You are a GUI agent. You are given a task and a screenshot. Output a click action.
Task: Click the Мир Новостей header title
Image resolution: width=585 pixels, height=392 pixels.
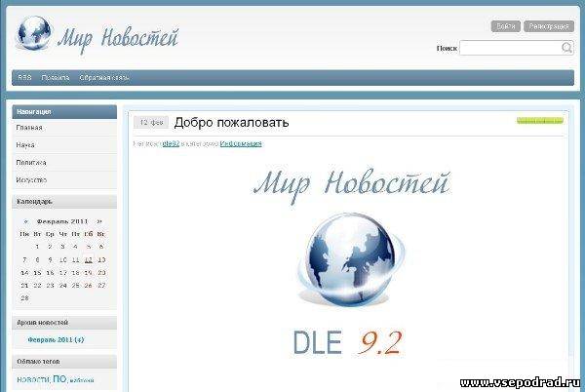click(x=118, y=38)
